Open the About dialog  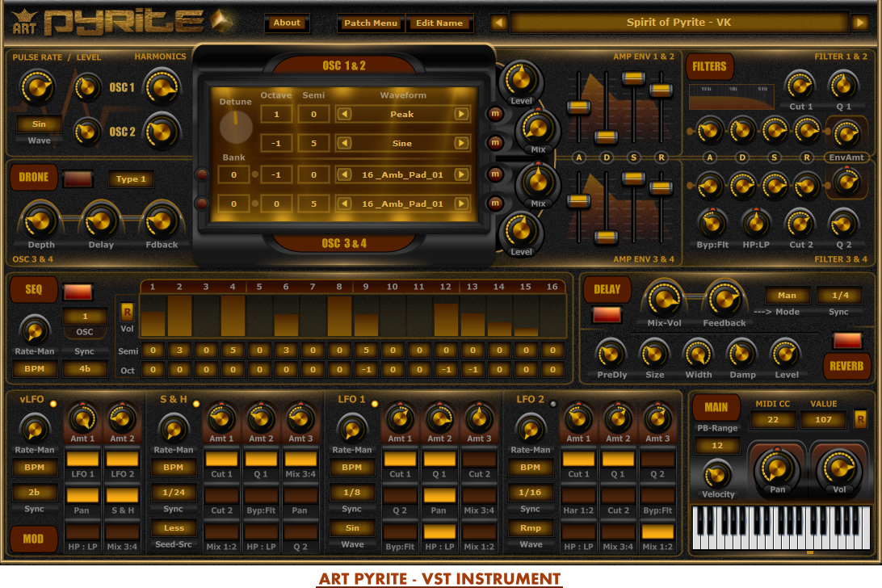coord(287,23)
